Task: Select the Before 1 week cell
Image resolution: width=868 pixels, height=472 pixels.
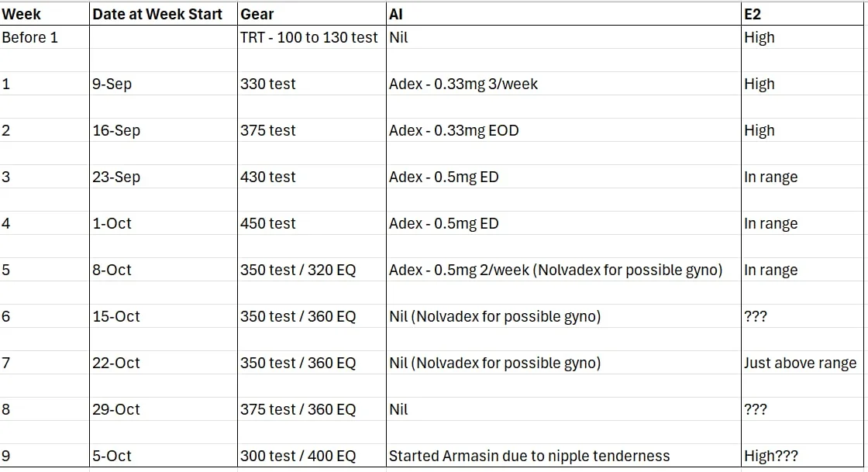Action: (x=44, y=37)
